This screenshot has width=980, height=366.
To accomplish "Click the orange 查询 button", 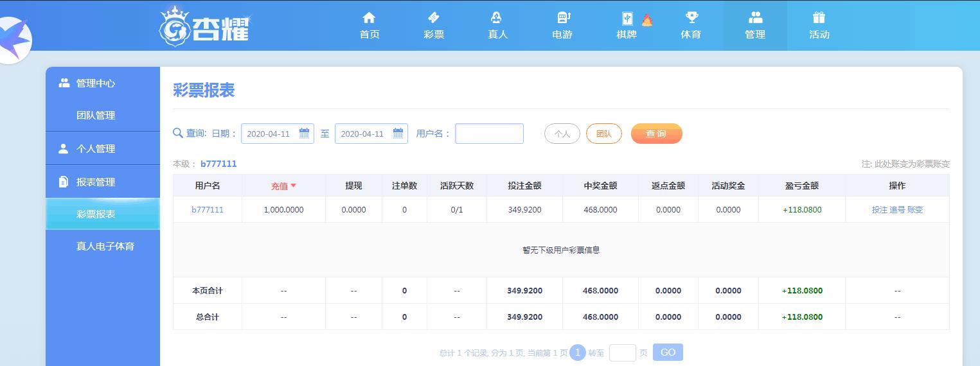I will point(656,134).
